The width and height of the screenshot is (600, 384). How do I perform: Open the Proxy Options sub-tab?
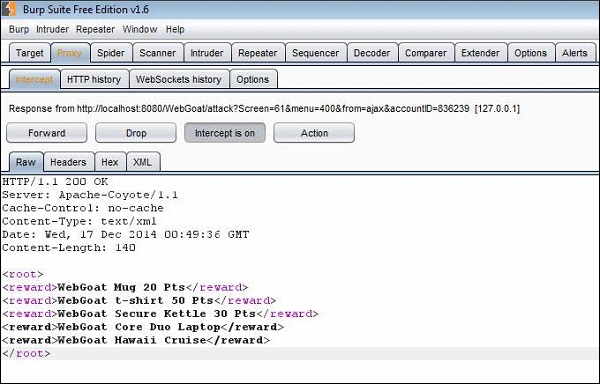(x=253, y=79)
